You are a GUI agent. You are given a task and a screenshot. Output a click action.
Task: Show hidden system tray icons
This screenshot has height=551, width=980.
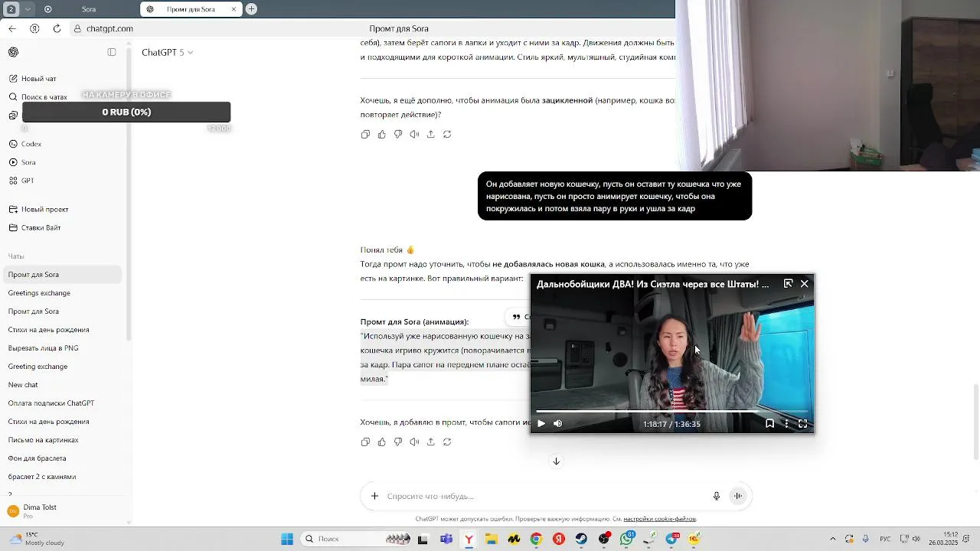pos(833,539)
